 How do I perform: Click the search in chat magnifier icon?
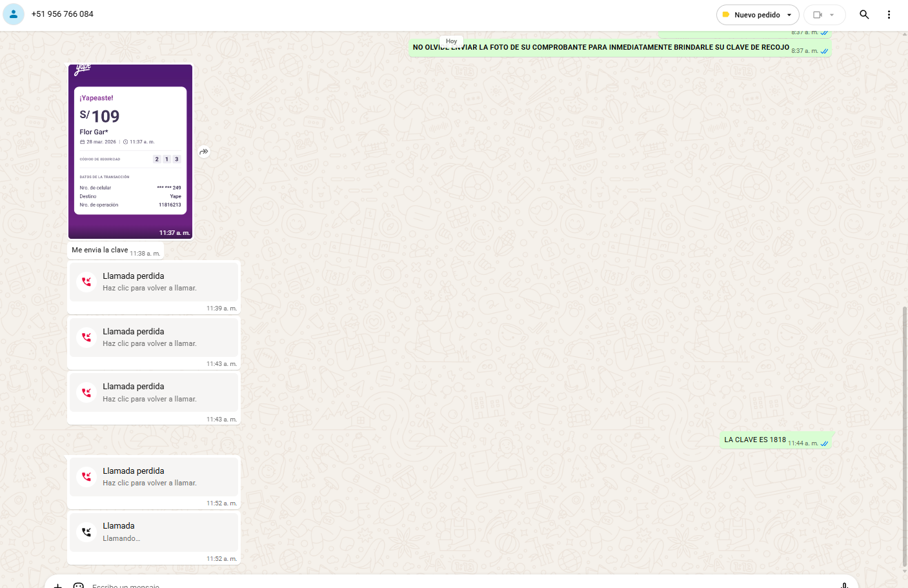[x=864, y=14]
